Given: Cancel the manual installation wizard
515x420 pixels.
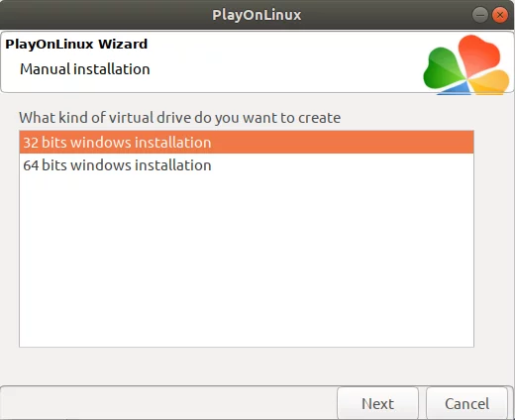Looking at the screenshot, I should tap(466, 403).
